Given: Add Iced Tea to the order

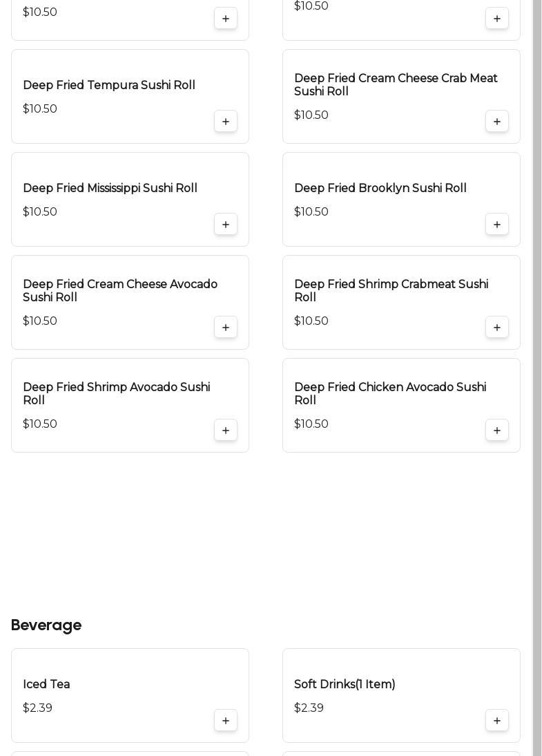Looking at the screenshot, I should pos(226,721).
